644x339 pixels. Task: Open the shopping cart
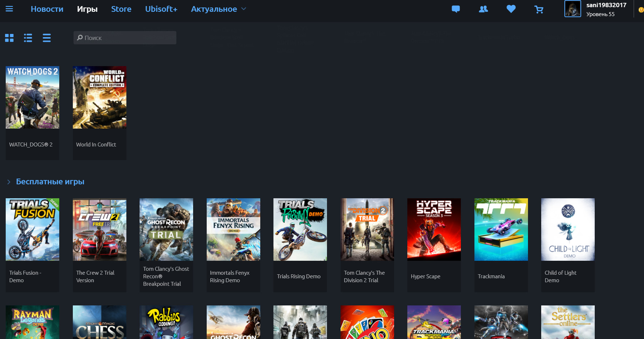(539, 9)
